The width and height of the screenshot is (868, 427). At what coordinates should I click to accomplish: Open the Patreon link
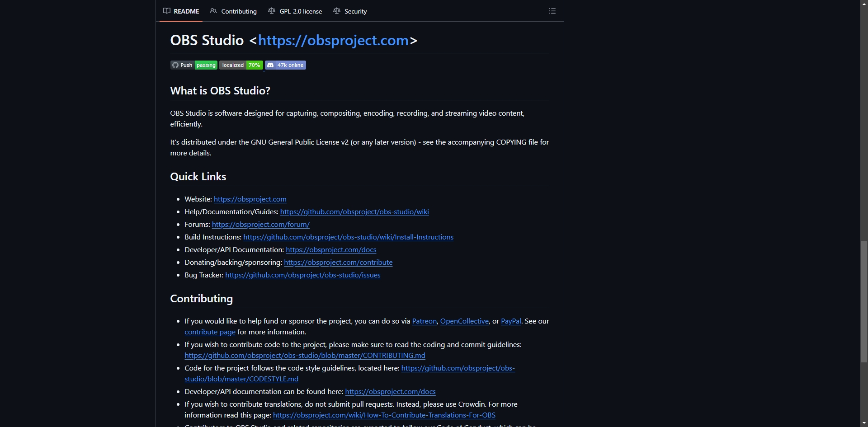point(425,321)
